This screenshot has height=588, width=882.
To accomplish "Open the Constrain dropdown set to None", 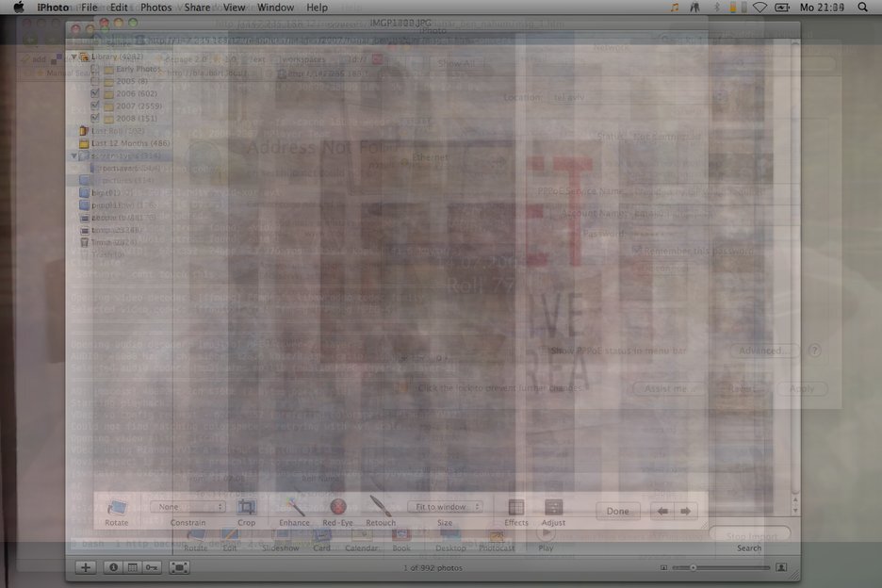I will pyautogui.click(x=188, y=507).
